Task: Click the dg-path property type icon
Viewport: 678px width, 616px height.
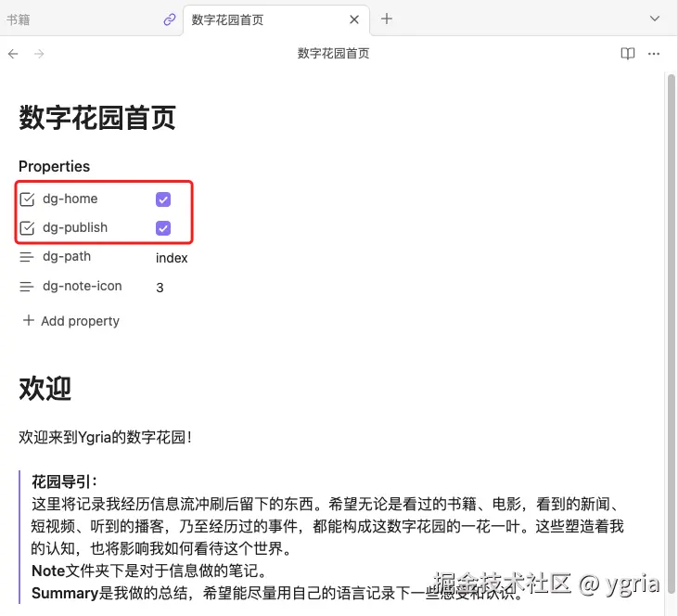Action: 27,257
